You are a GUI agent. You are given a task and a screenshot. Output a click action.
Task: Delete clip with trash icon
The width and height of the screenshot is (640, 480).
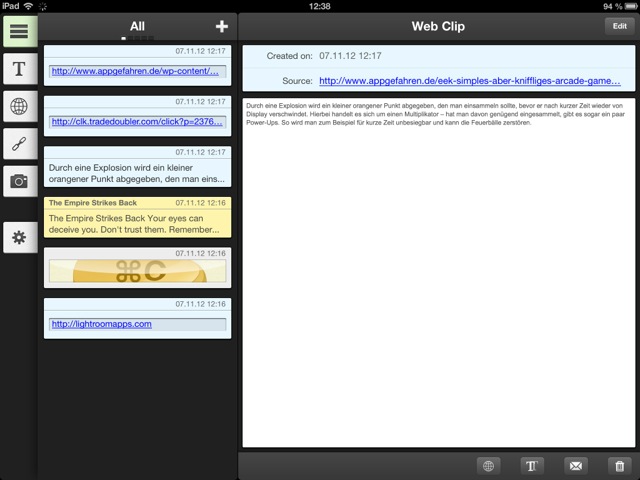coord(619,465)
